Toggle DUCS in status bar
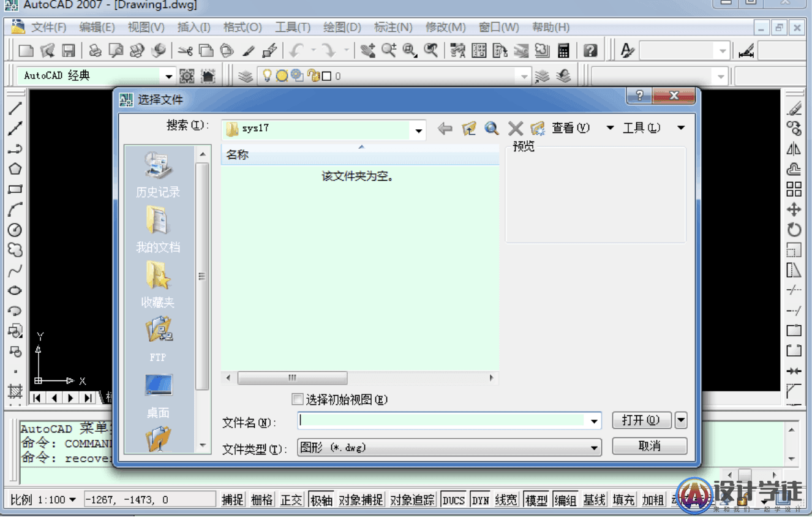The height and width of the screenshot is (517, 812). coord(454,500)
